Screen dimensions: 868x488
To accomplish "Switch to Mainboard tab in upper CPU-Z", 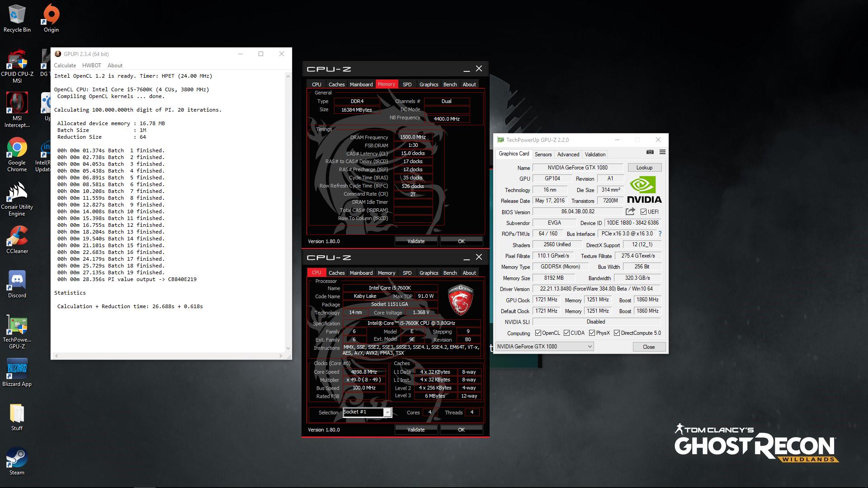I will pyautogui.click(x=361, y=84).
